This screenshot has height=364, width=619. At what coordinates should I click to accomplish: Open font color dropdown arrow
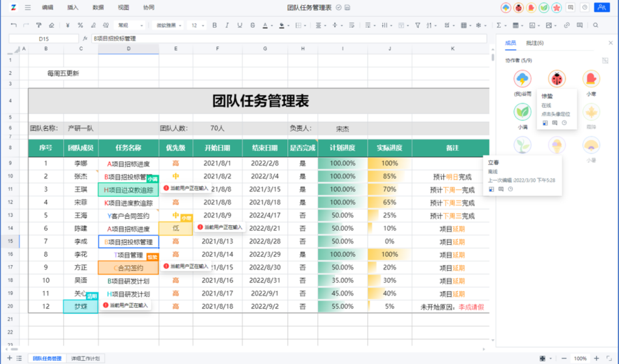(x=272, y=25)
